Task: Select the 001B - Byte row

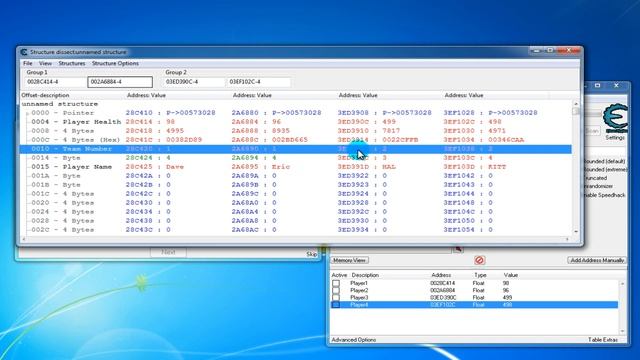Action: point(296,184)
